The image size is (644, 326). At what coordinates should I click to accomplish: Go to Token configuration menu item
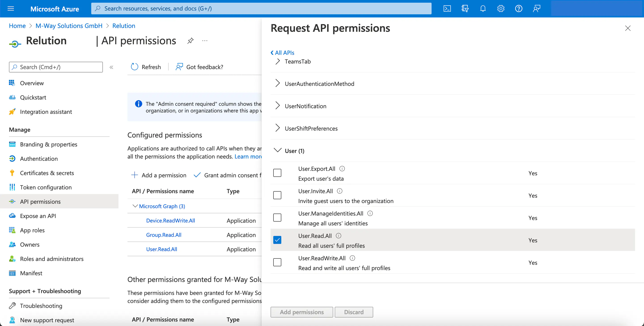click(x=46, y=187)
